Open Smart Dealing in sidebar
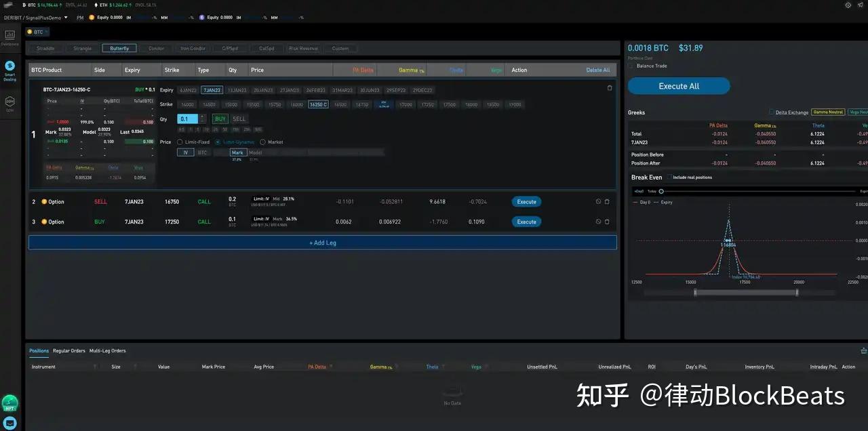This screenshot has height=431, width=868. (x=9, y=70)
